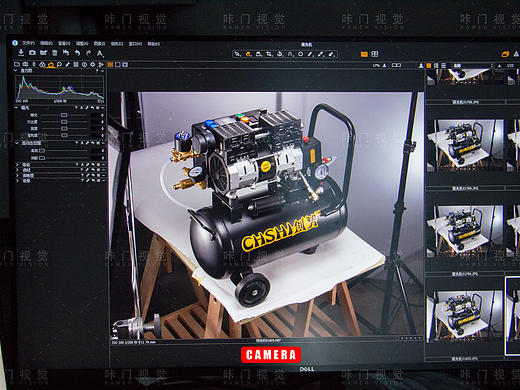Click the main compressor image in viewer
520x390 pixels.
pos(266,215)
